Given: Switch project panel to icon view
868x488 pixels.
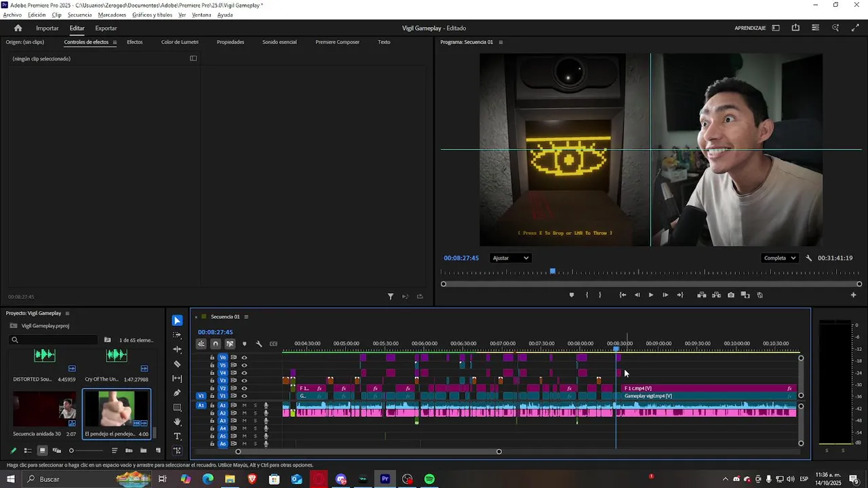Looking at the screenshot, I should [x=42, y=451].
